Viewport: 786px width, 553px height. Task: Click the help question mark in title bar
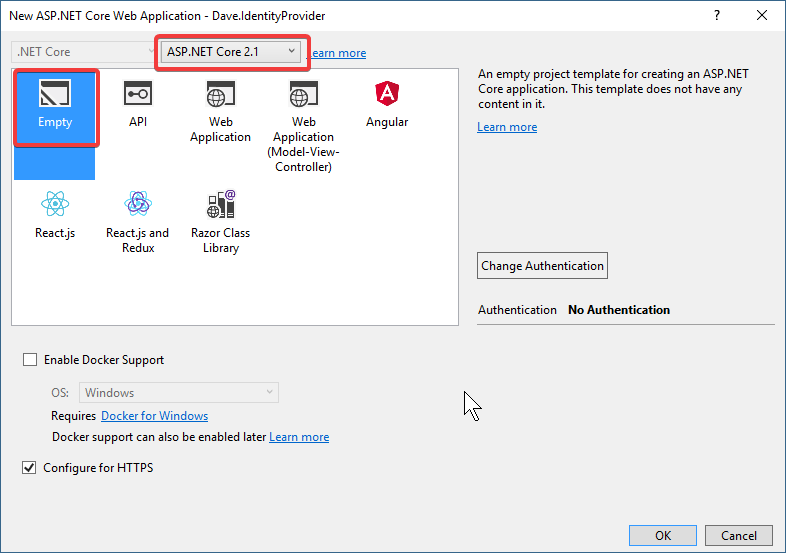(717, 16)
